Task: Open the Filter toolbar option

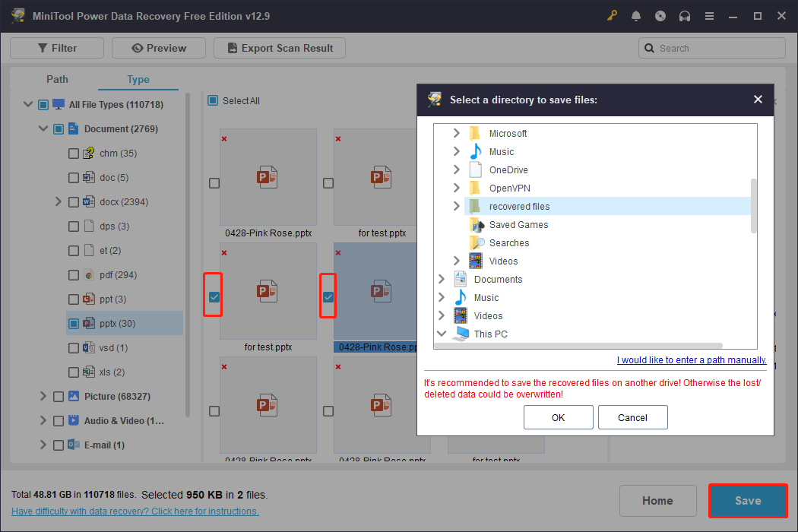Action: coord(57,48)
